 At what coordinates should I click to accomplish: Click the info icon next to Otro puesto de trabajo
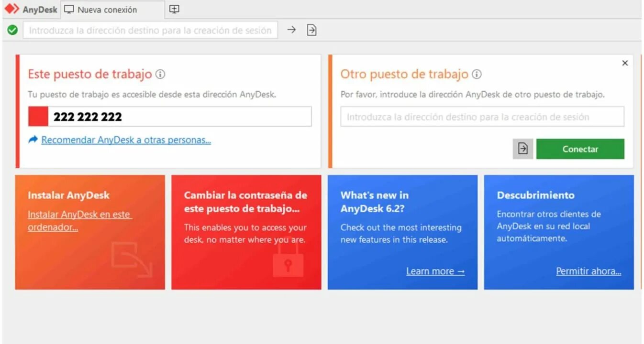pos(477,75)
